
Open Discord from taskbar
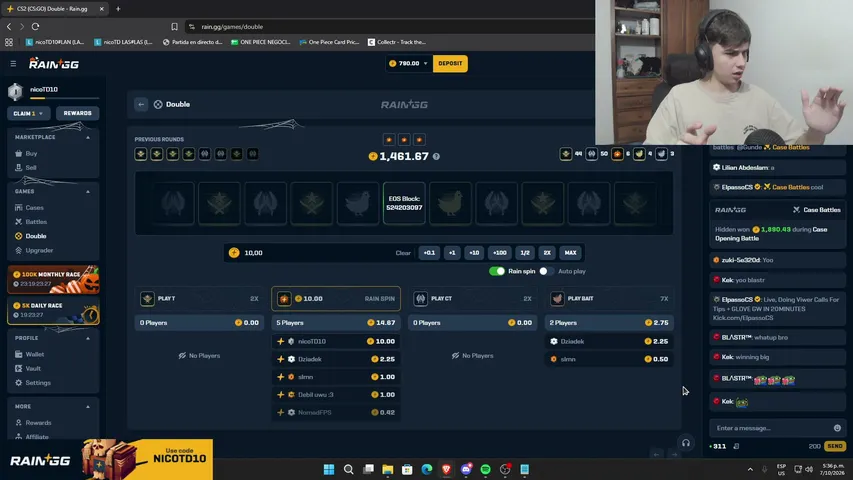(466, 469)
